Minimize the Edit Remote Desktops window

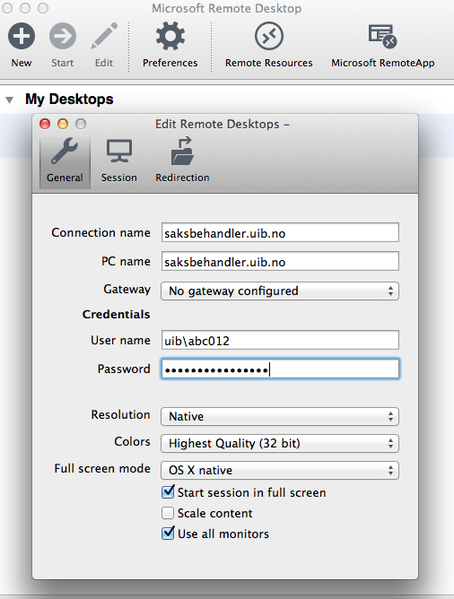coord(63,124)
